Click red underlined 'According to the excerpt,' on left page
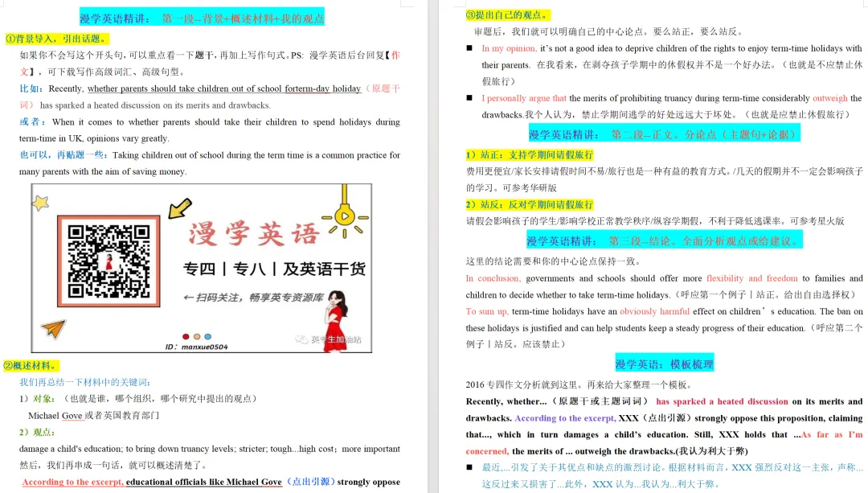 (73, 482)
